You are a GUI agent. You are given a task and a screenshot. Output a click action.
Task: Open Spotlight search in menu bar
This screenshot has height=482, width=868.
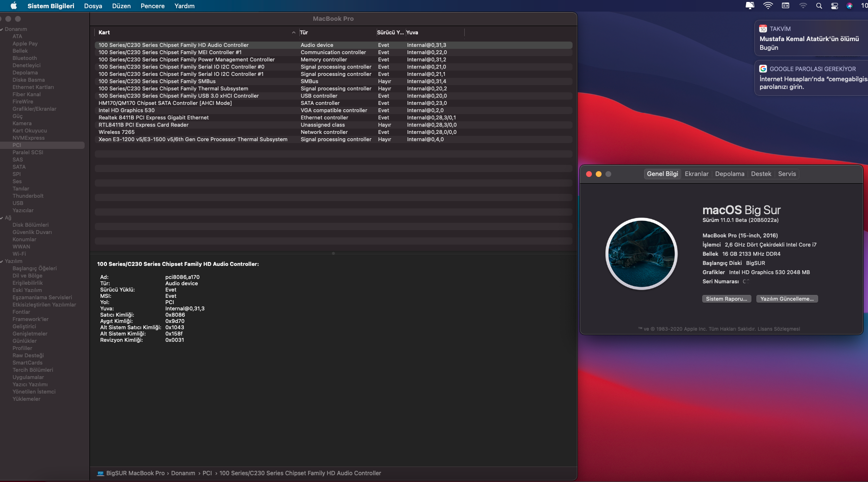coord(819,6)
